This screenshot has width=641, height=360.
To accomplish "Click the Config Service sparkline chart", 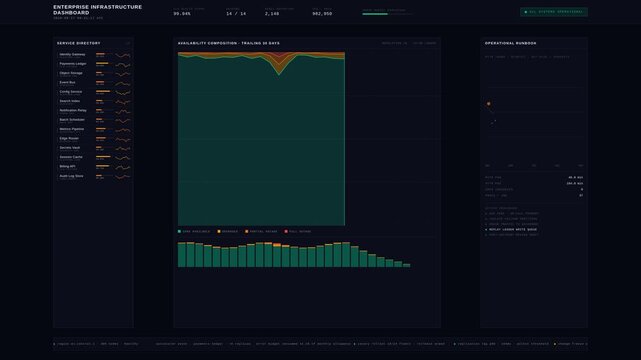I will 123,93.
